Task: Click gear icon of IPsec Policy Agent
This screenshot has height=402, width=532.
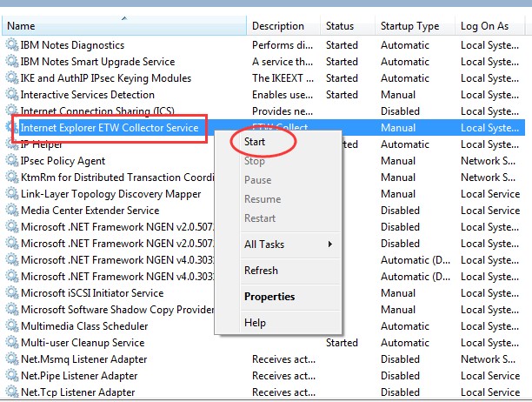Action: coord(12,161)
